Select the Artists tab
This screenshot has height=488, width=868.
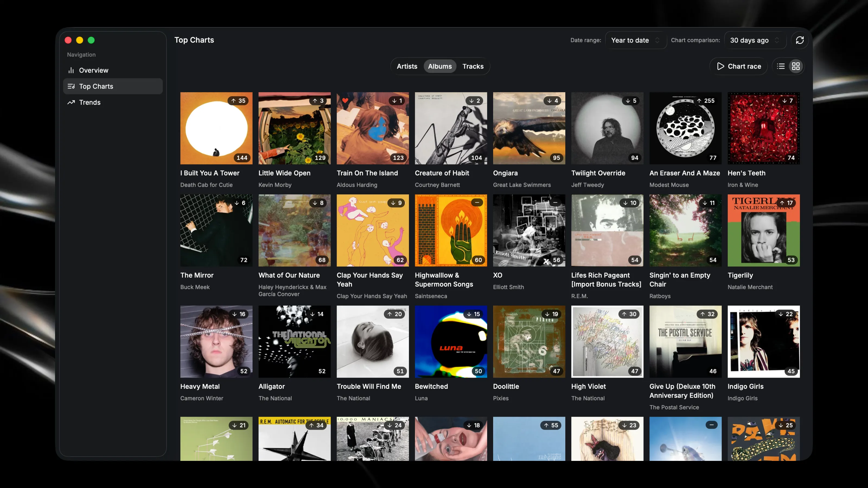pos(407,66)
